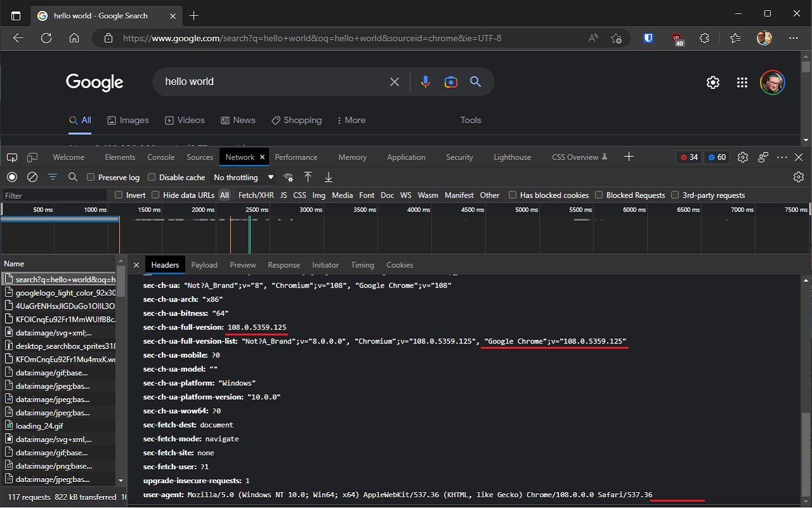Open the Favorites list in toolbar
The width and height of the screenshot is (812, 508).
[x=735, y=38]
